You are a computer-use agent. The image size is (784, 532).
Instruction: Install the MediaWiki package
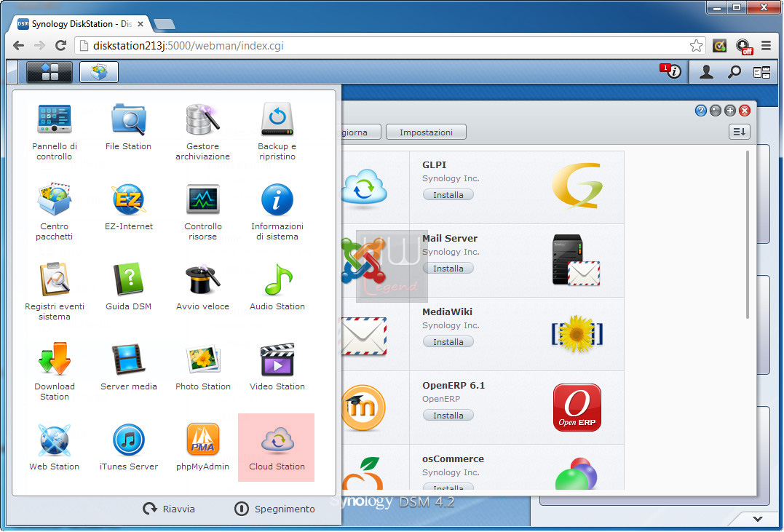point(448,342)
